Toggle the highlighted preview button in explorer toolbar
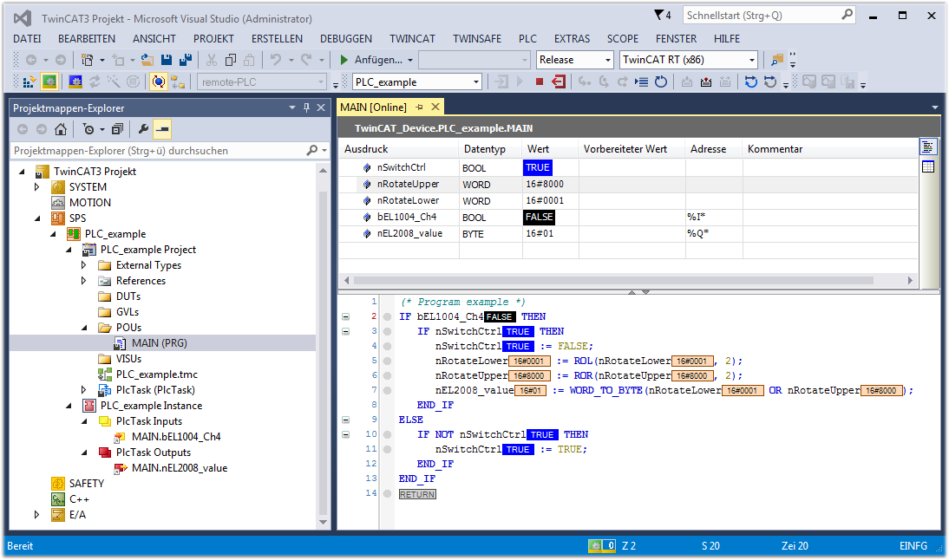The image size is (949, 560). [161, 130]
